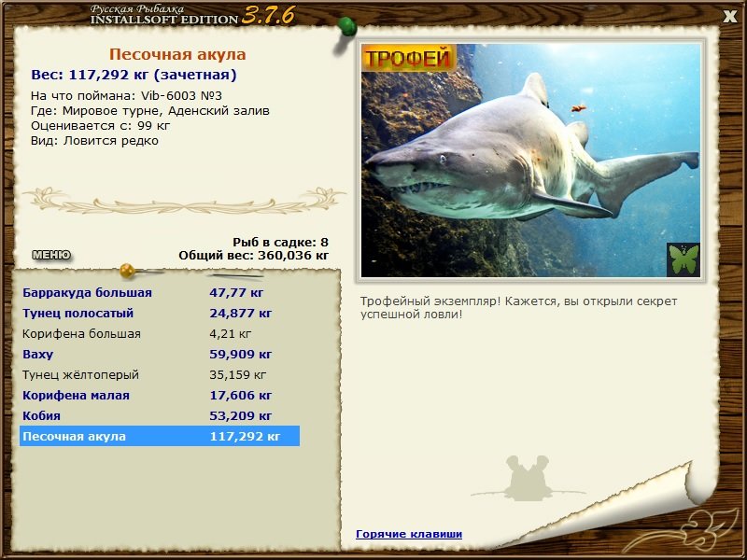The width and height of the screenshot is (747, 560).
Task: Click the green pushpin icon
Action: (x=346, y=27)
